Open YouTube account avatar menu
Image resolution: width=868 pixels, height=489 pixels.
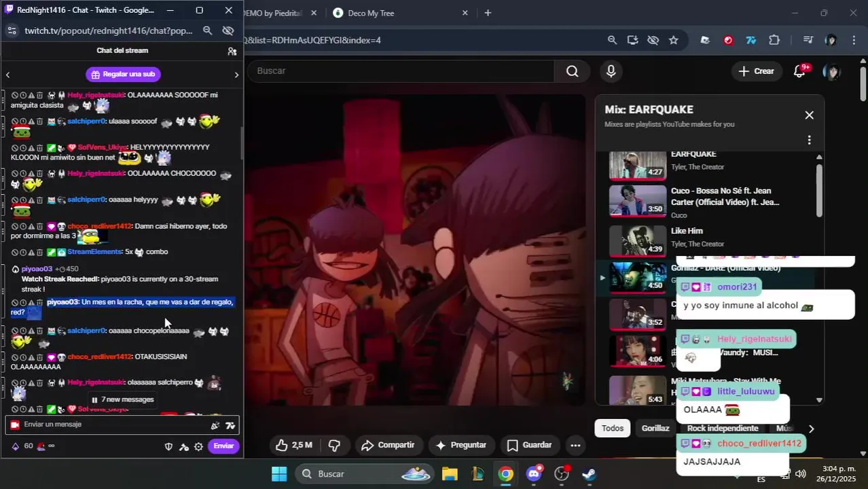click(831, 71)
